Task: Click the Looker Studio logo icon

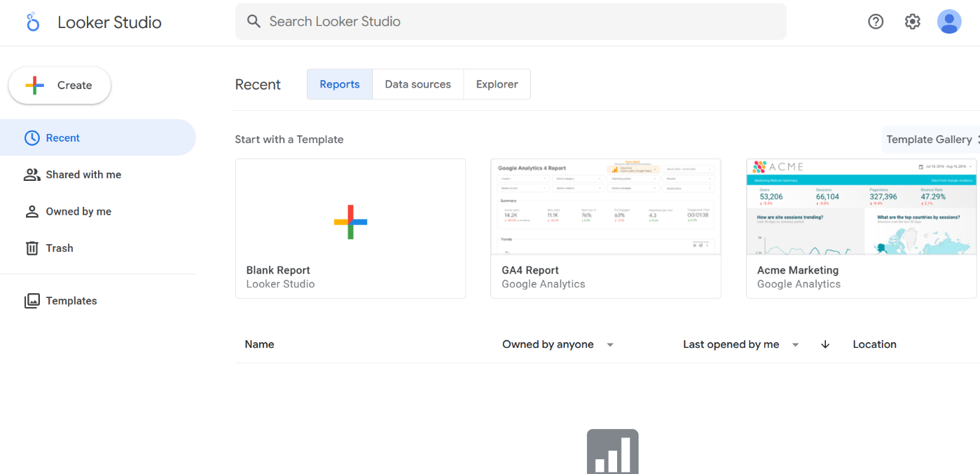Action: (x=33, y=22)
